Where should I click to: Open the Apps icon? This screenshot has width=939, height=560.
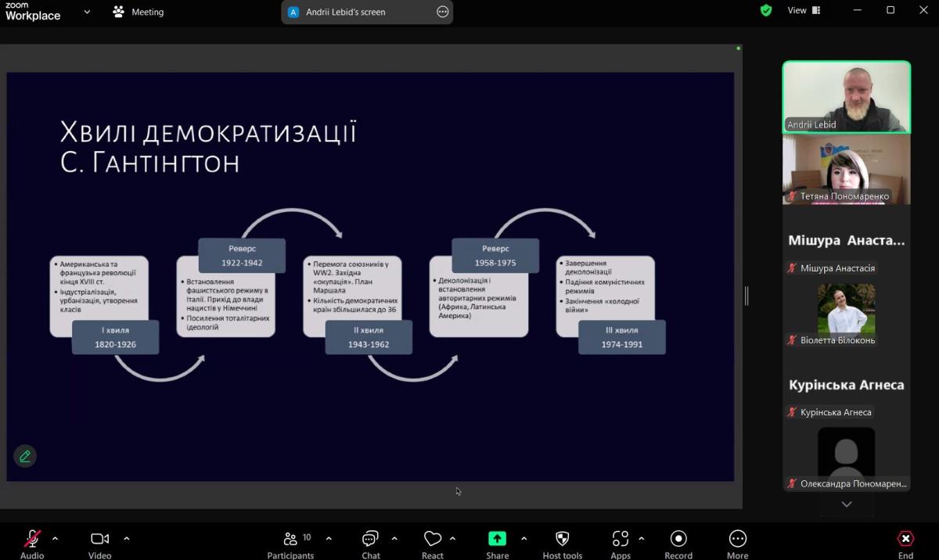621,540
